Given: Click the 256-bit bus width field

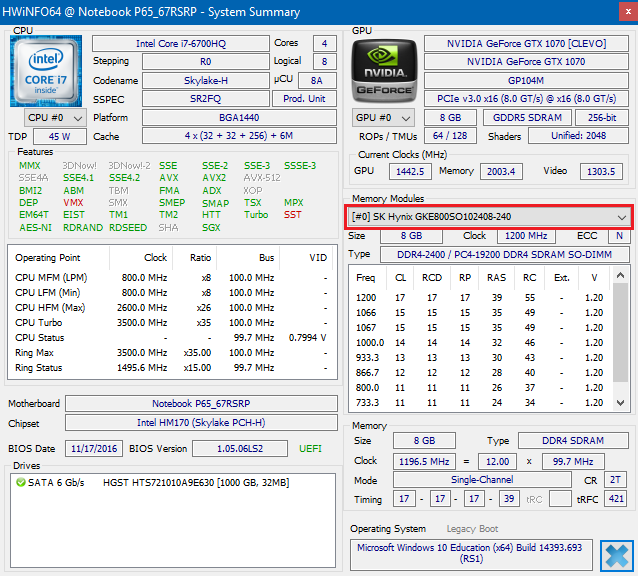Looking at the screenshot, I should [602, 118].
